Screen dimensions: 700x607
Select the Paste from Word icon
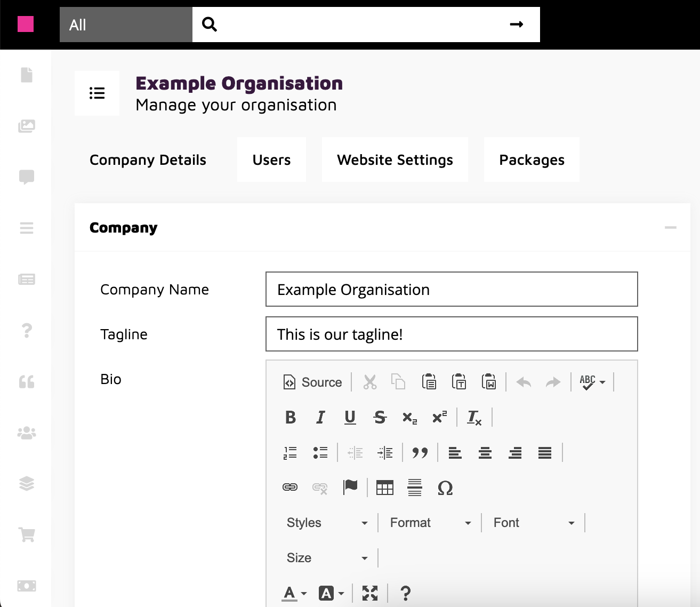(489, 382)
